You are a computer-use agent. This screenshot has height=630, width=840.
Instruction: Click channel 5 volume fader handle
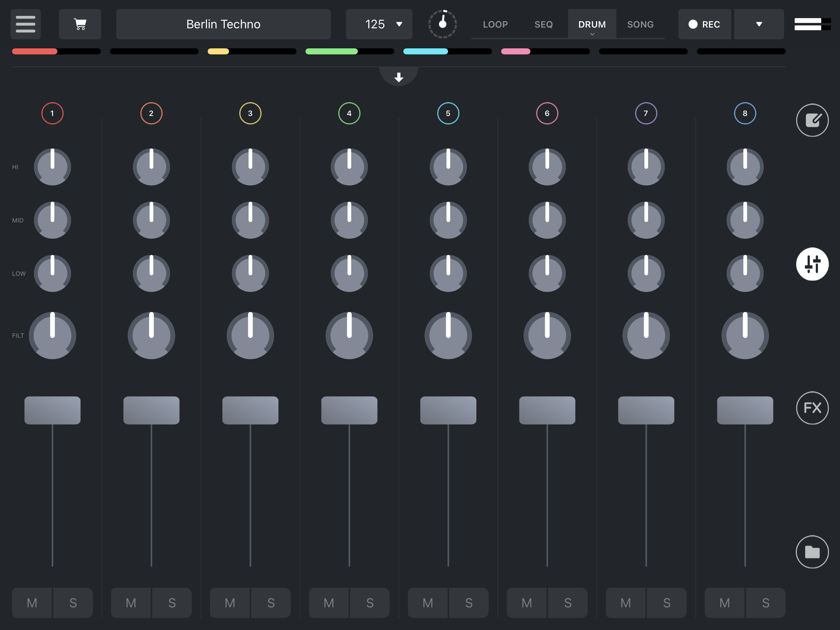pos(448,410)
